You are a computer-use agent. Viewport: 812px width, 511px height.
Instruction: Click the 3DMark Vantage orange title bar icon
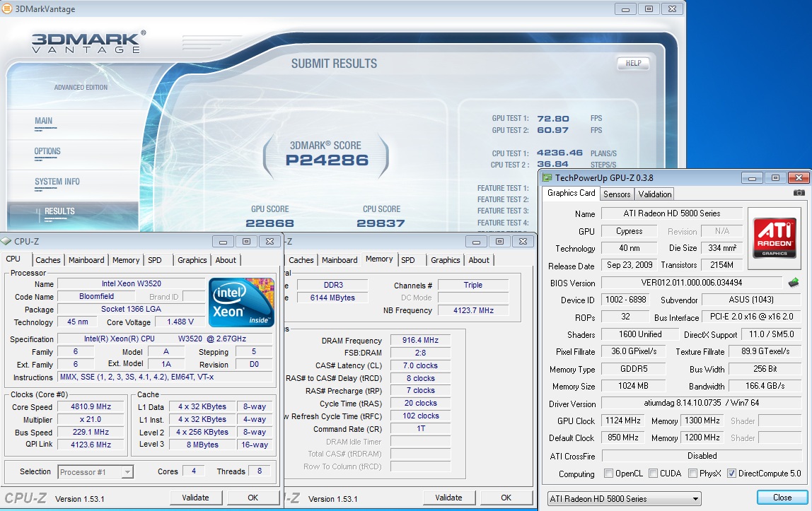(x=7, y=8)
